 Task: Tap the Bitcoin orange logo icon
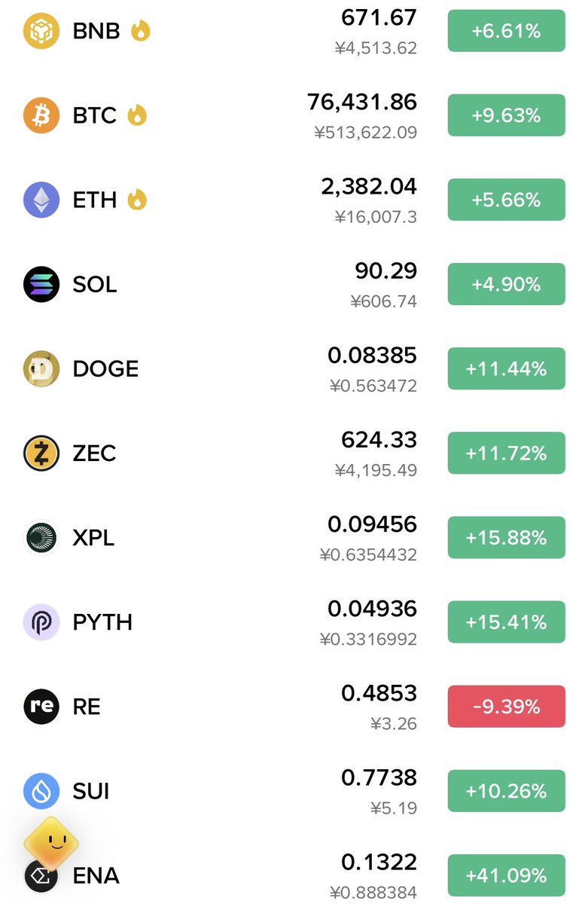pos(41,115)
